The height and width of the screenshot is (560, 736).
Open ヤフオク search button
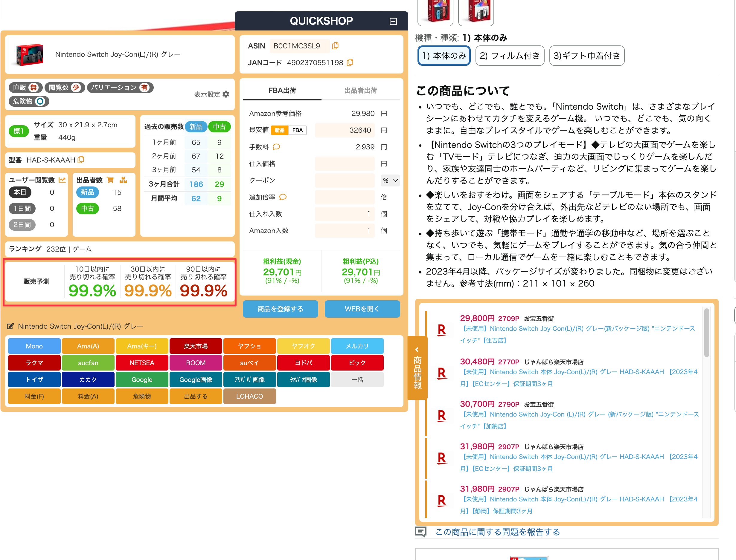pos(303,346)
